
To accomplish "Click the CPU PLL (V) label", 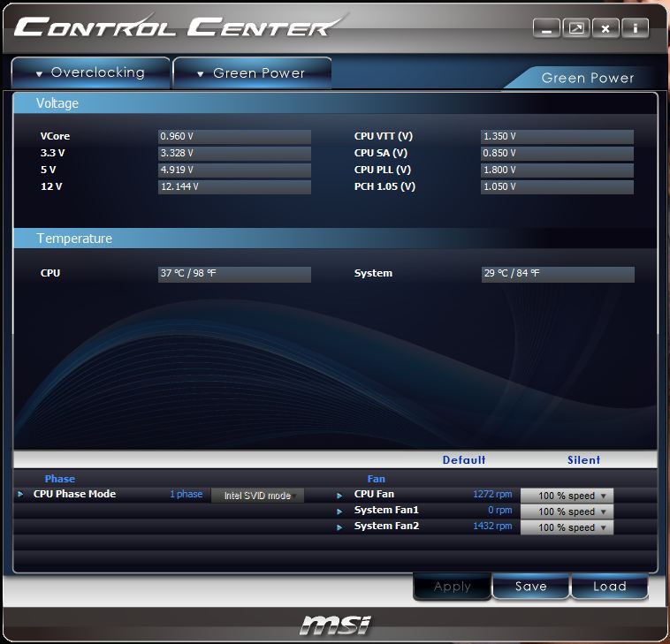I will coord(383,170).
